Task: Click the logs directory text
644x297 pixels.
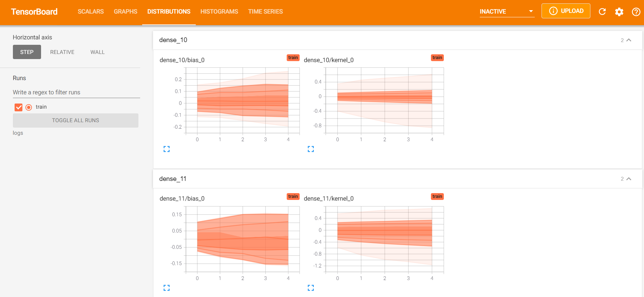Action: pos(18,133)
